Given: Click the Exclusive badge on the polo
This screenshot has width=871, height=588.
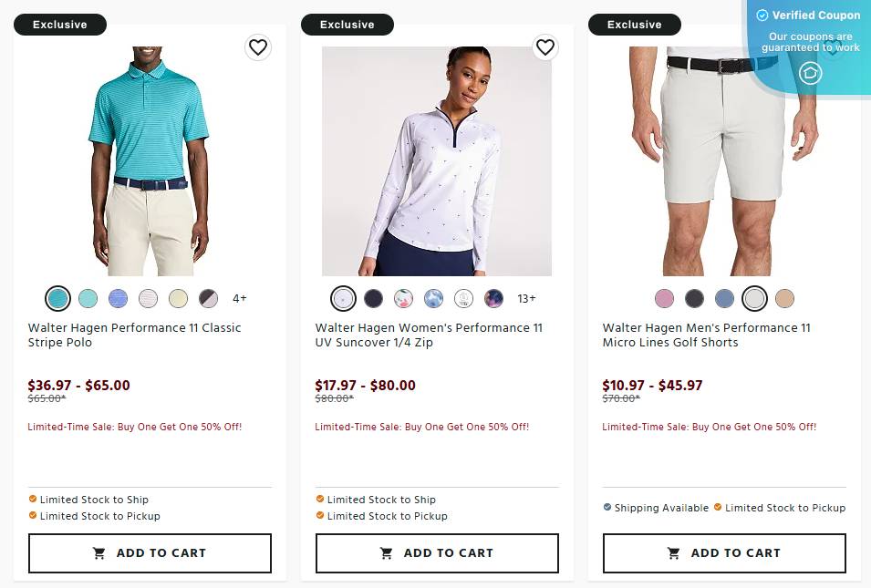Looking at the screenshot, I should 60,25.
